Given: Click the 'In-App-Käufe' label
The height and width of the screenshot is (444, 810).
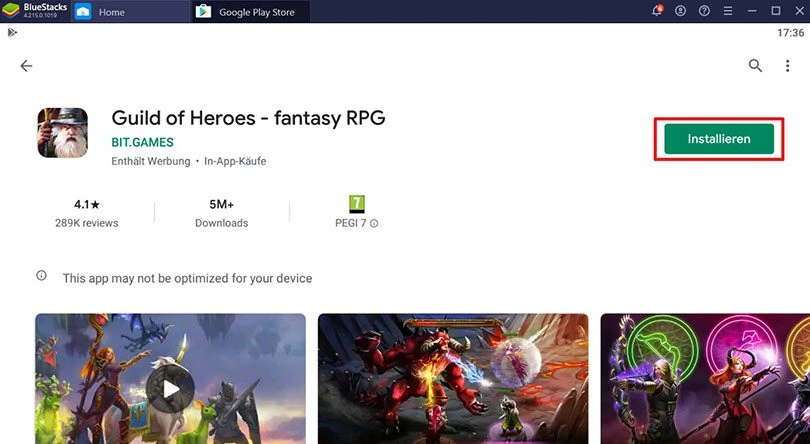Looking at the screenshot, I should [235, 161].
